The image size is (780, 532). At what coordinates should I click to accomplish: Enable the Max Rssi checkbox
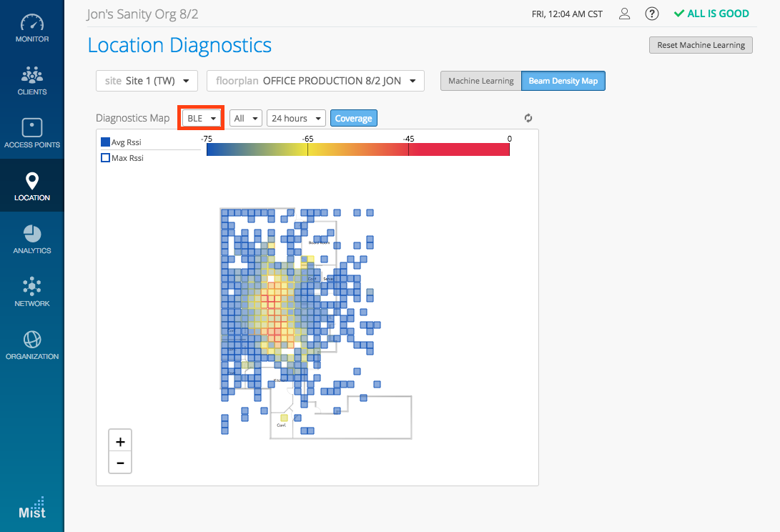coord(106,158)
